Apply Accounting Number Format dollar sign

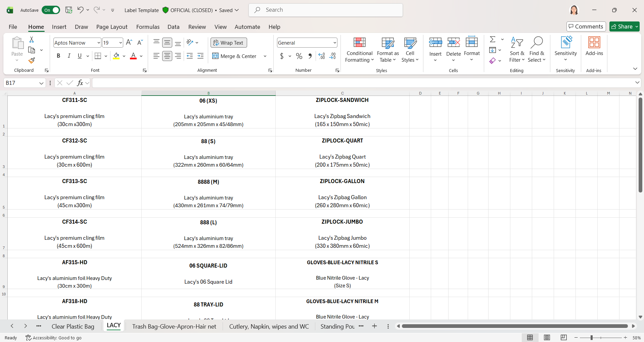[x=282, y=56]
